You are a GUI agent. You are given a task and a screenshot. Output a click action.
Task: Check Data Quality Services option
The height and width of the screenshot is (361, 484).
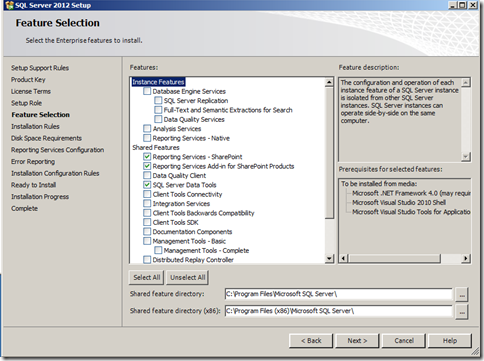point(158,119)
